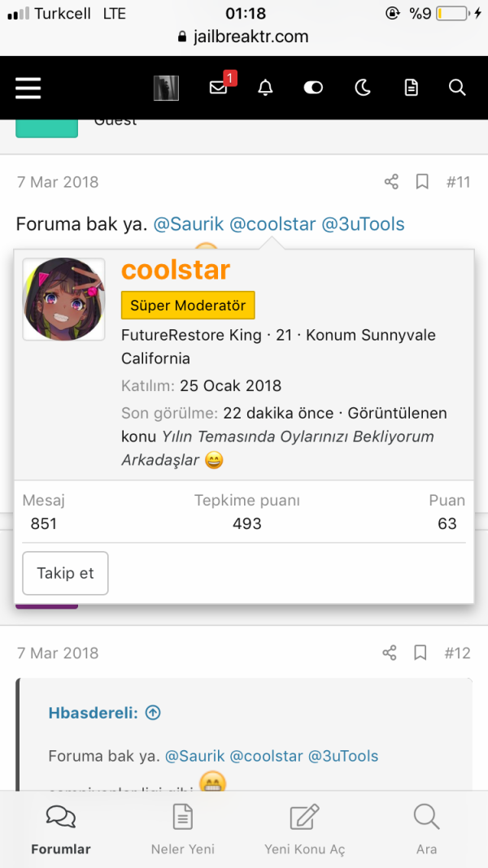The image size is (488, 868).
Task: Tap coolstar's avatar in the member card
Action: (63, 298)
